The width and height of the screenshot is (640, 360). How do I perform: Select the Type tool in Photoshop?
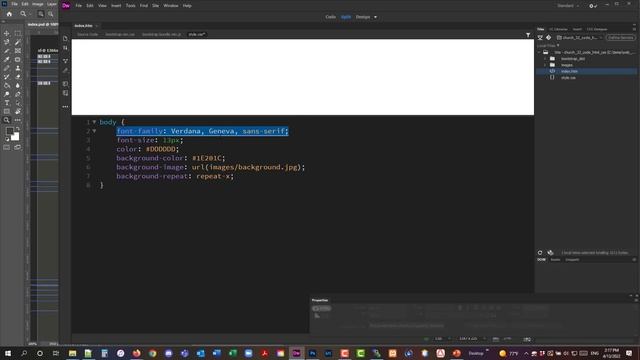point(7,103)
